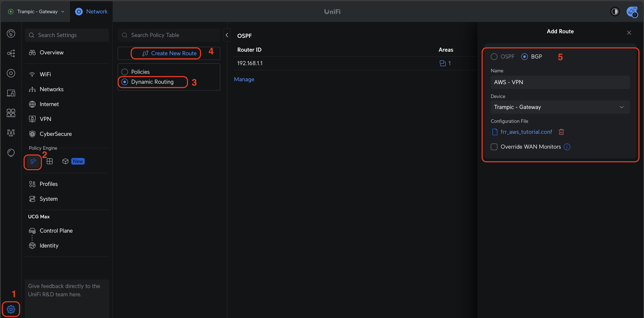Collapse the policy panel with chevron arrow
This screenshot has width=644, height=318.
pyautogui.click(x=227, y=35)
